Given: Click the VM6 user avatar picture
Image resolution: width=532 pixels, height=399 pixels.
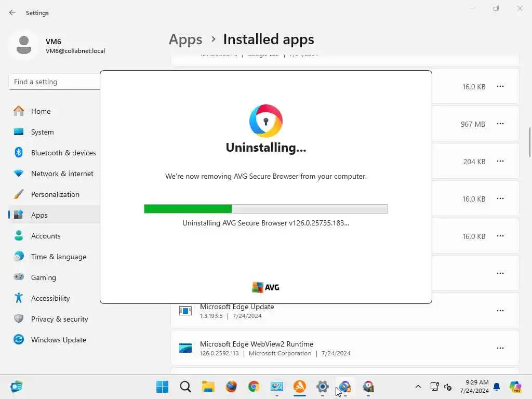Looking at the screenshot, I should pyautogui.click(x=24, y=45).
